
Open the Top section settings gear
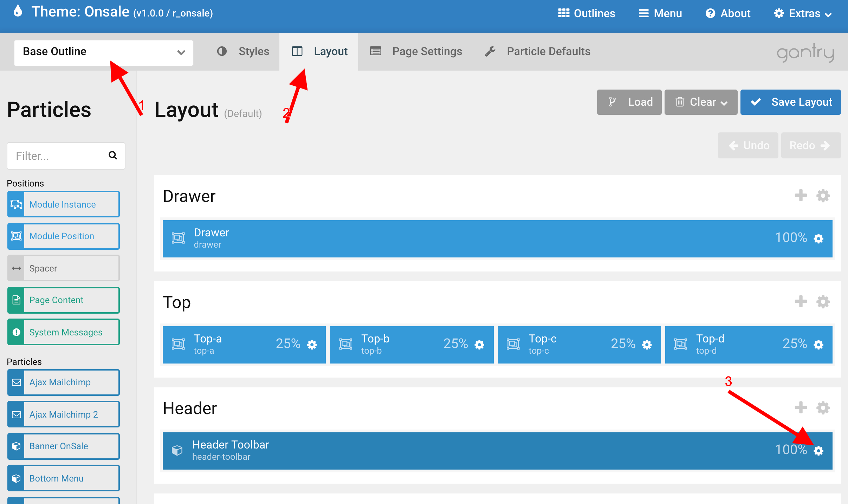[x=823, y=302]
